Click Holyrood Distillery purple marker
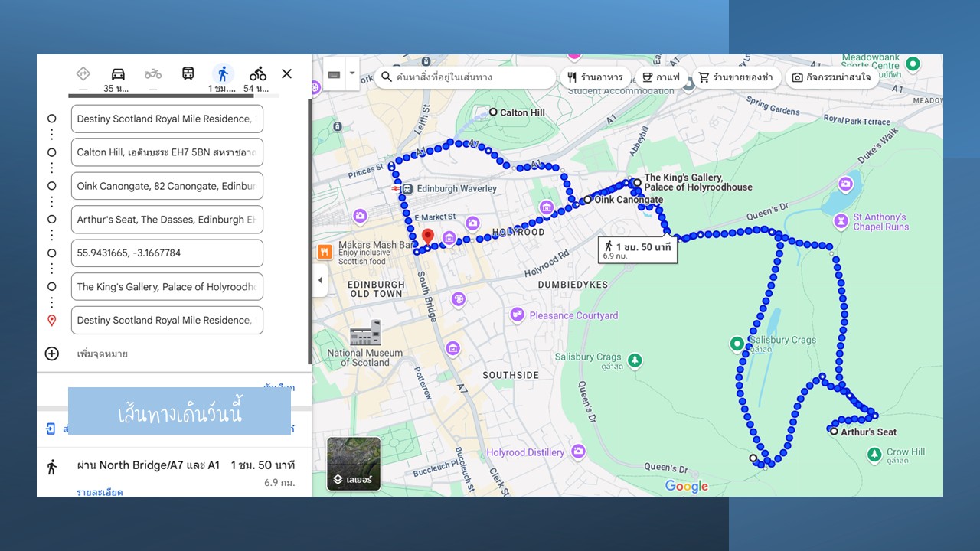The image size is (980, 551). pyautogui.click(x=578, y=452)
